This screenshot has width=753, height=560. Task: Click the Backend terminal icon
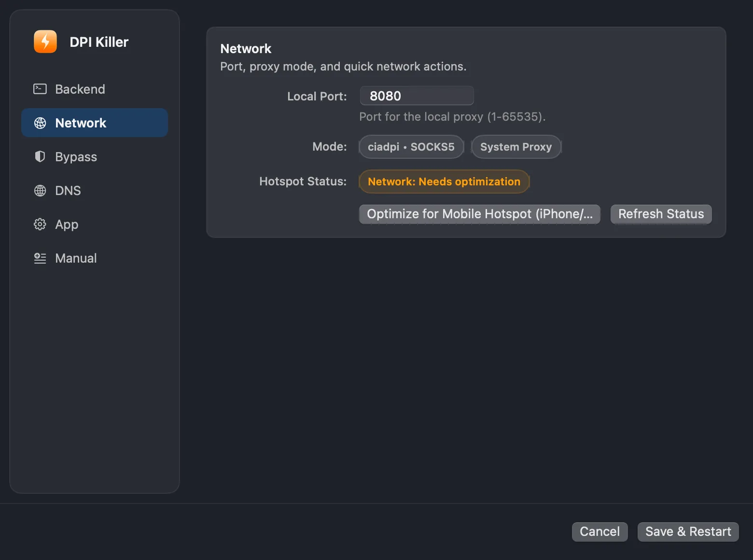tap(40, 89)
